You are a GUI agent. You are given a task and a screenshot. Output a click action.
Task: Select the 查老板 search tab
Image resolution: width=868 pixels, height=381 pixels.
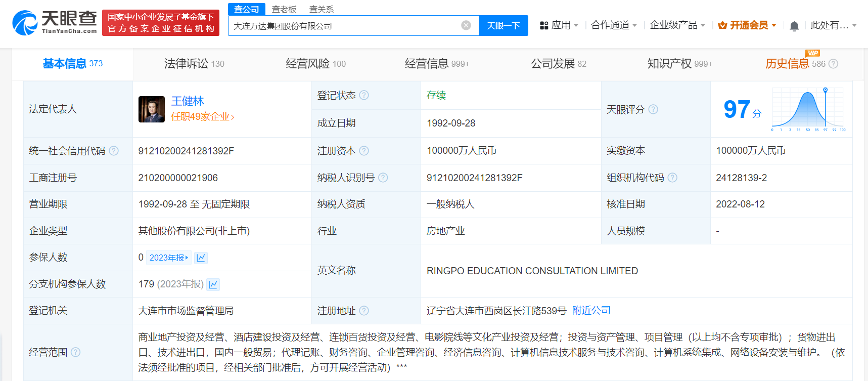[x=284, y=9]
